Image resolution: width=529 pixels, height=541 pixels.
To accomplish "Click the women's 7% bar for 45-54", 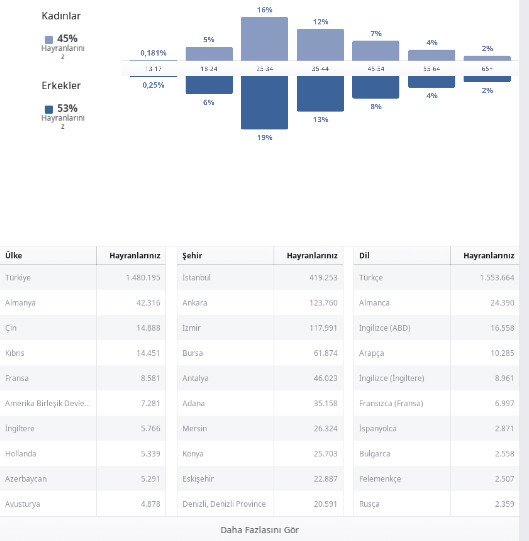I will coord(375,51).
